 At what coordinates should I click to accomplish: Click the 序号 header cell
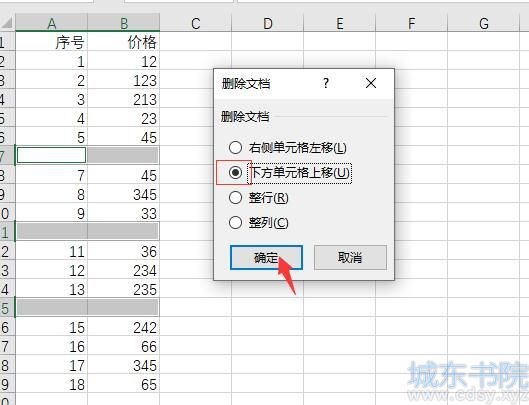pos(51,42)
